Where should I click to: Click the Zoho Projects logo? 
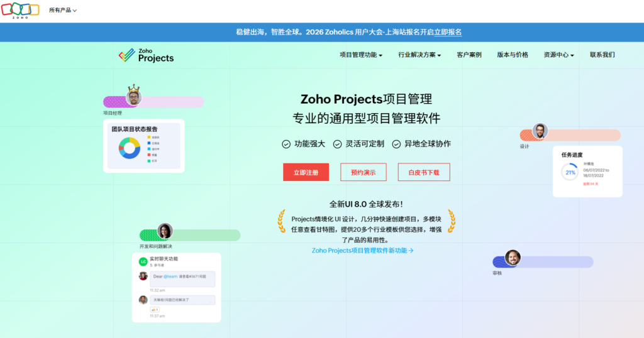pos(146,55)
